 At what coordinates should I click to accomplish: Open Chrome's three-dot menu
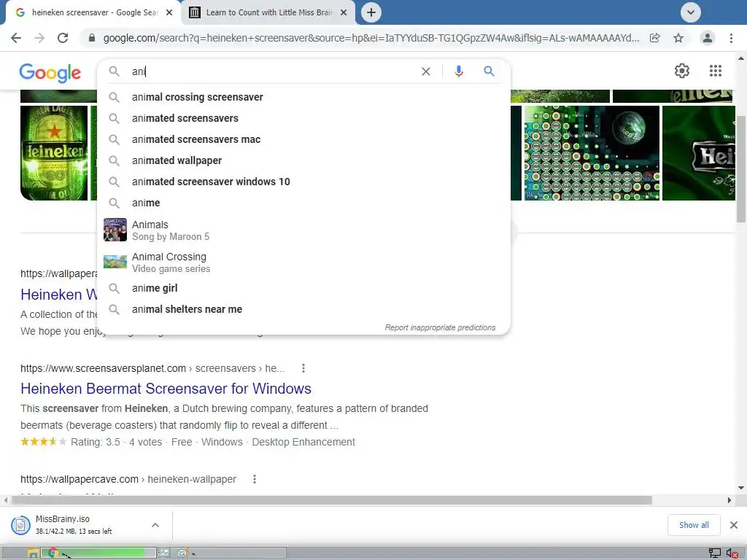[x=731, y=38]
